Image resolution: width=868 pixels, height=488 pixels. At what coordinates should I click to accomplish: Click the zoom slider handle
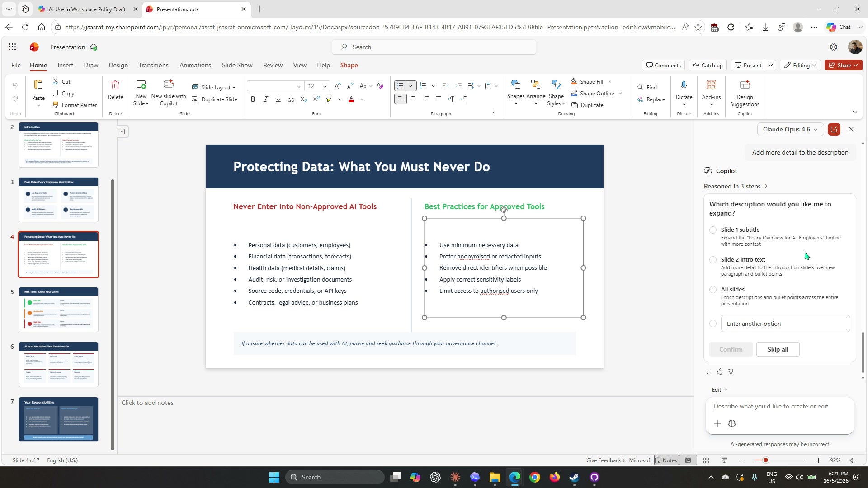(766, 460)
